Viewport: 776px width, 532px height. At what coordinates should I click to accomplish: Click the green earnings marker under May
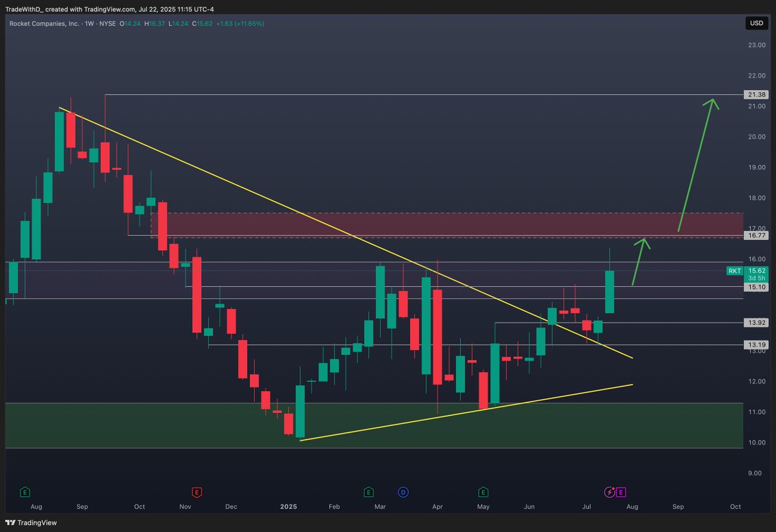(482, 493)
